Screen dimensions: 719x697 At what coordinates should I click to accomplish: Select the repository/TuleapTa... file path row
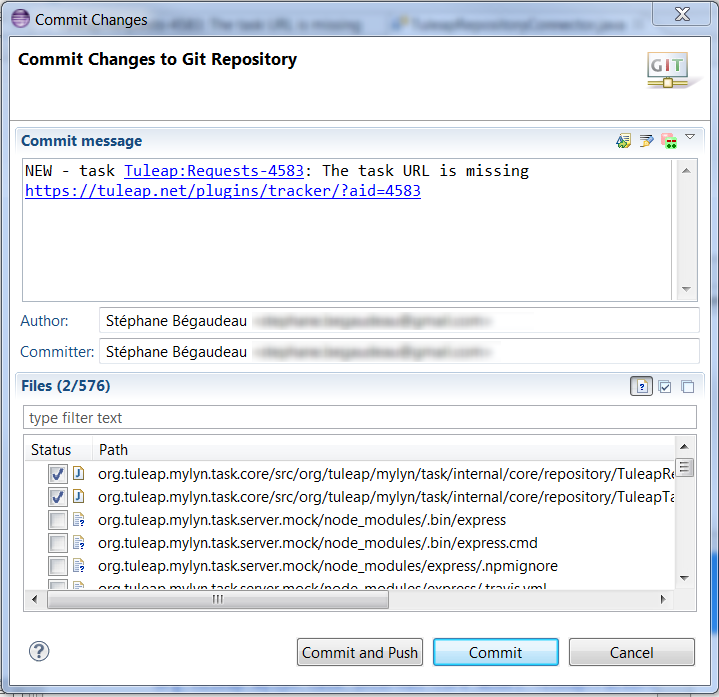(x=386, y=497)
